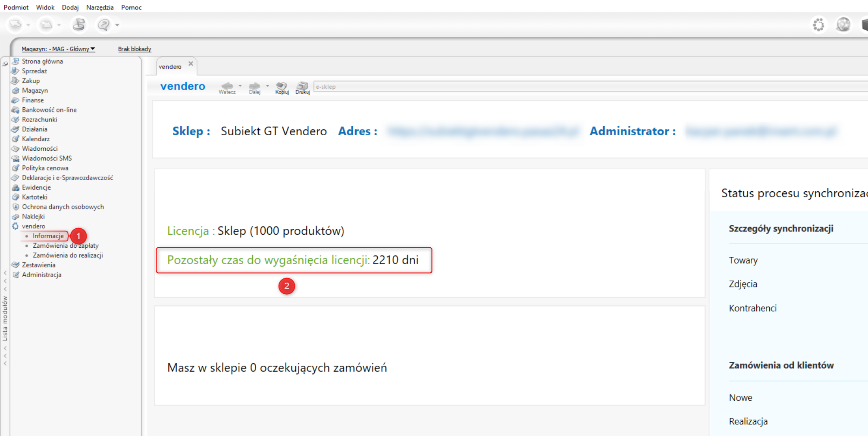The height and width of the screenshot is (436, 868).
Task: Click the Lista modułów vertical label
Action: coord(5,318)
